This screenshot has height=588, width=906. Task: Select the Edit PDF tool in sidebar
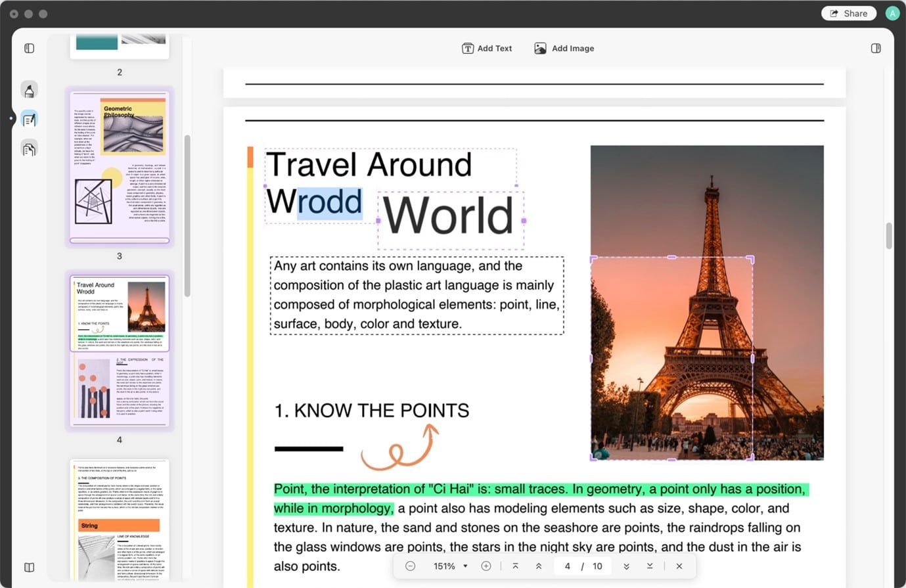(x=29, y=119)
